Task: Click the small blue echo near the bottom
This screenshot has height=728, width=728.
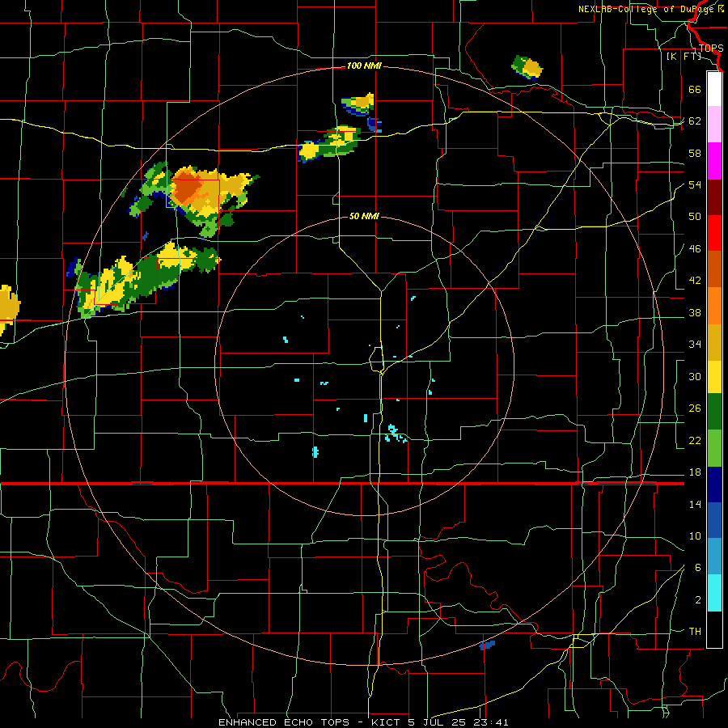Action: (x=487, y=645)
